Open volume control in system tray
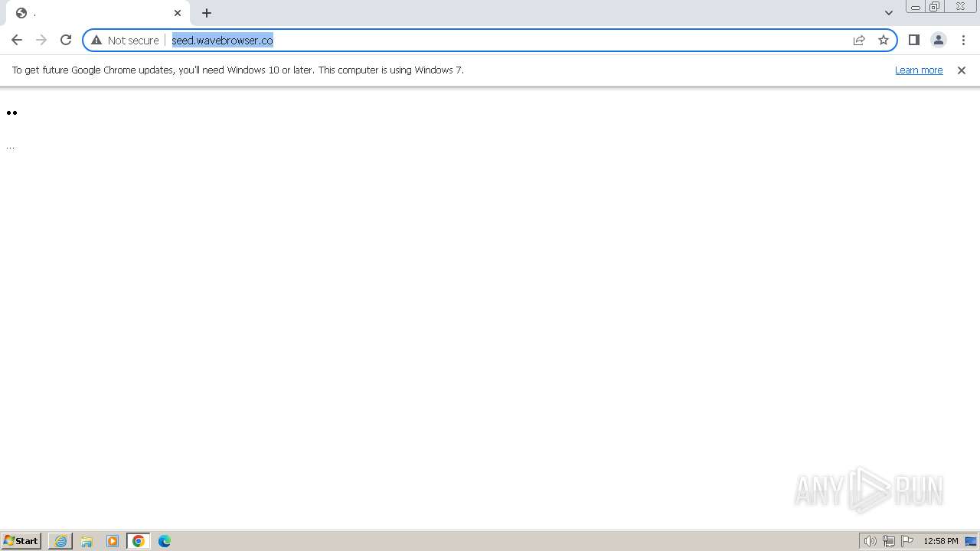 pyautogui.click(x=870, y=541)
